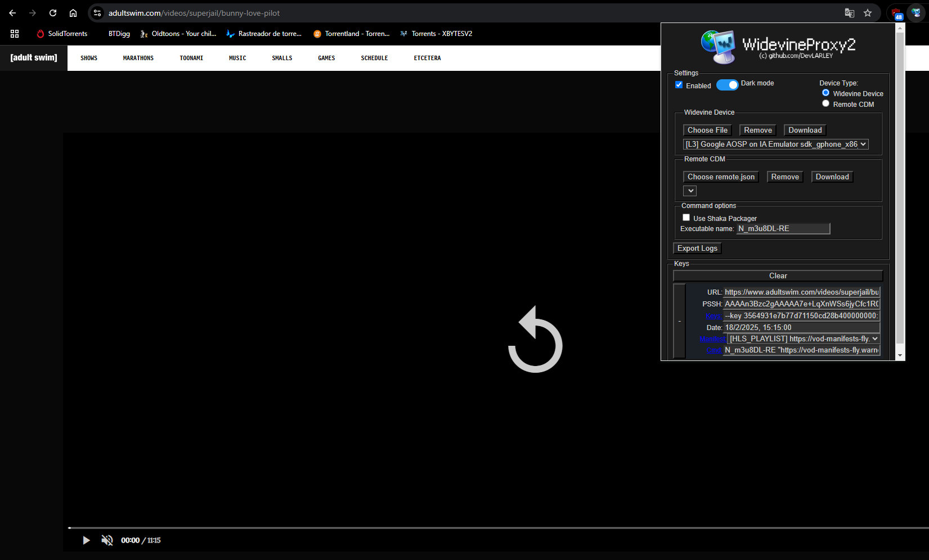Image resolution: width=929 pixels, height=560 pixels.
Task: Toggle the WidevineProxy2 extension toolbar icon
Action: click(916, 13)
